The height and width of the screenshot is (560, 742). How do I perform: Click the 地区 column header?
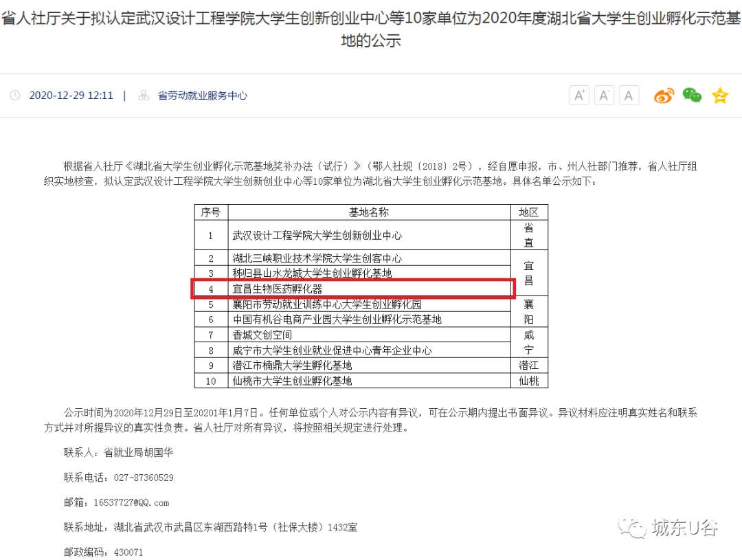click(529, 212)
